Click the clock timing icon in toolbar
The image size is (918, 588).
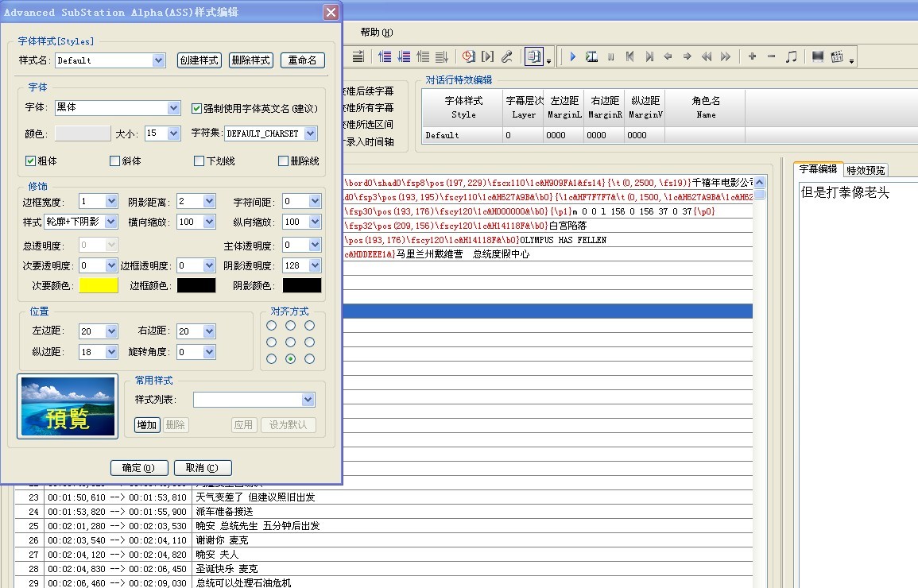pos(468,56)
